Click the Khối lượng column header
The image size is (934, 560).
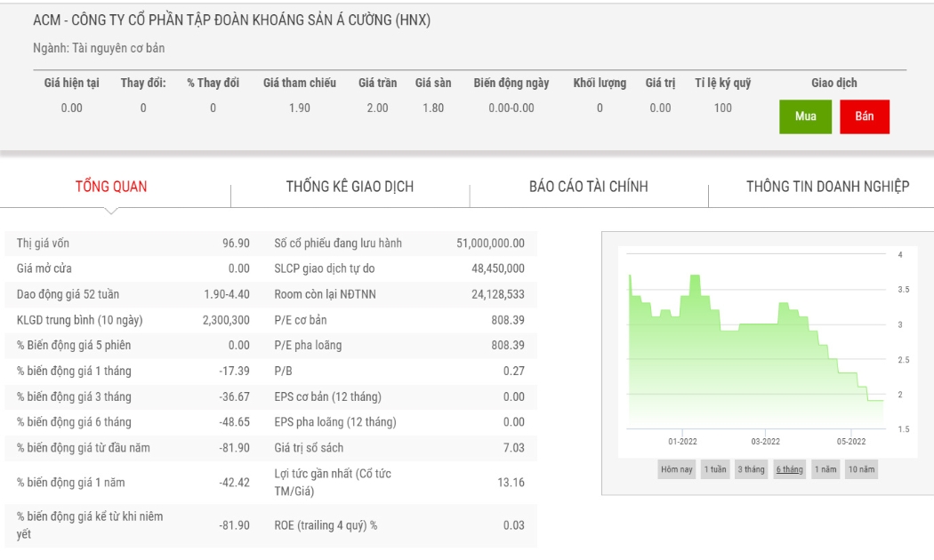click(600, 84)
